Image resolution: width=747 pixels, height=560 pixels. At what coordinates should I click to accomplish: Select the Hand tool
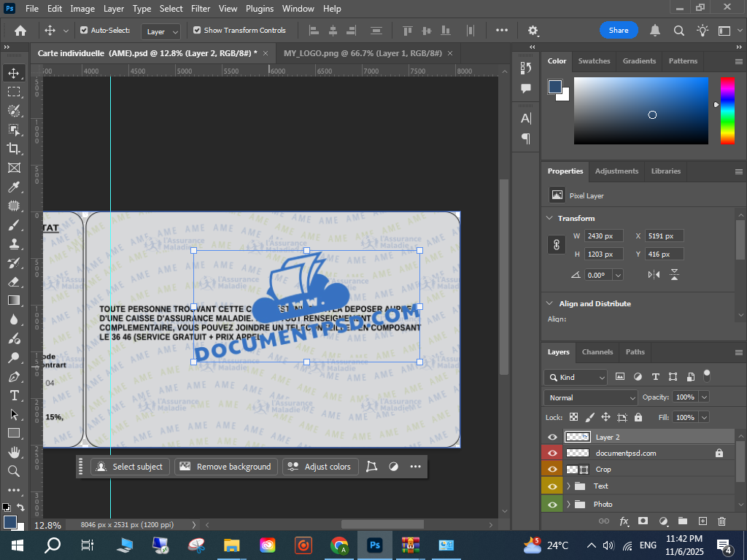point(14,452)
